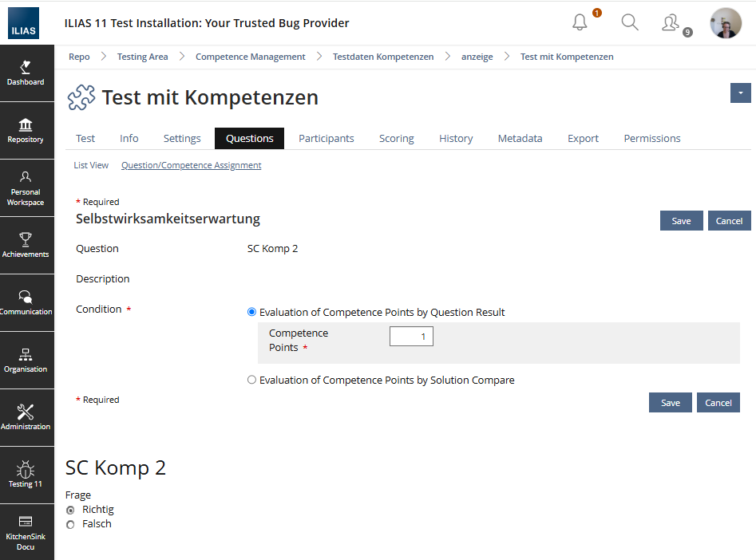756x560 pixels.
Task: Open Achievements in sidebar
Action: pyautogui.click(x=26, y=246)
